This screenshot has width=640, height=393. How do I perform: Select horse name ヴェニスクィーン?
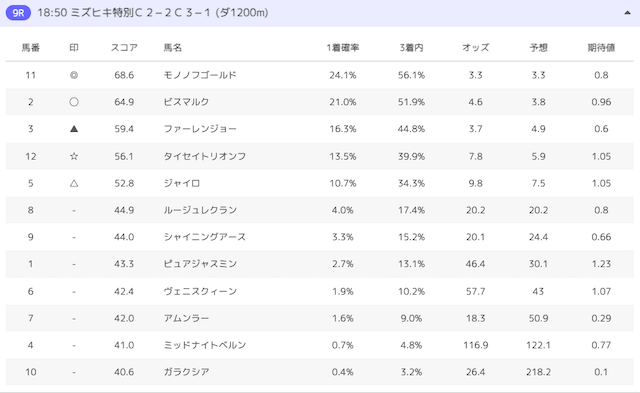[x=200, y=291]
